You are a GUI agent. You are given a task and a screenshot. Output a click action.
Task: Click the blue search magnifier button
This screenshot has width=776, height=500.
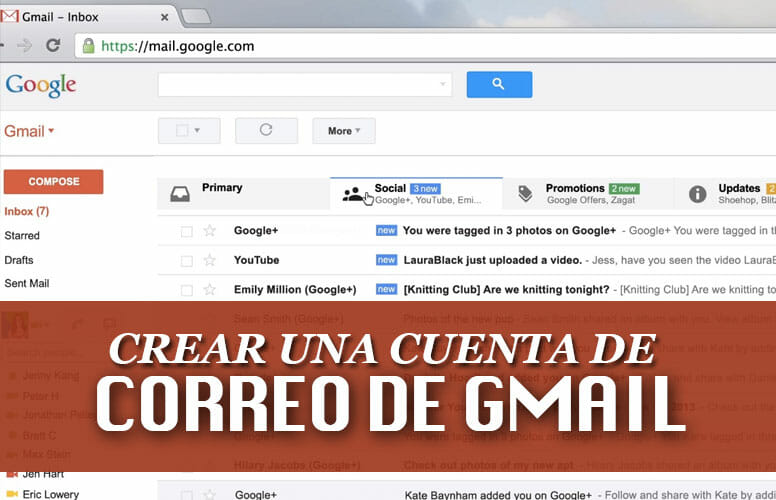pos(499,84)
